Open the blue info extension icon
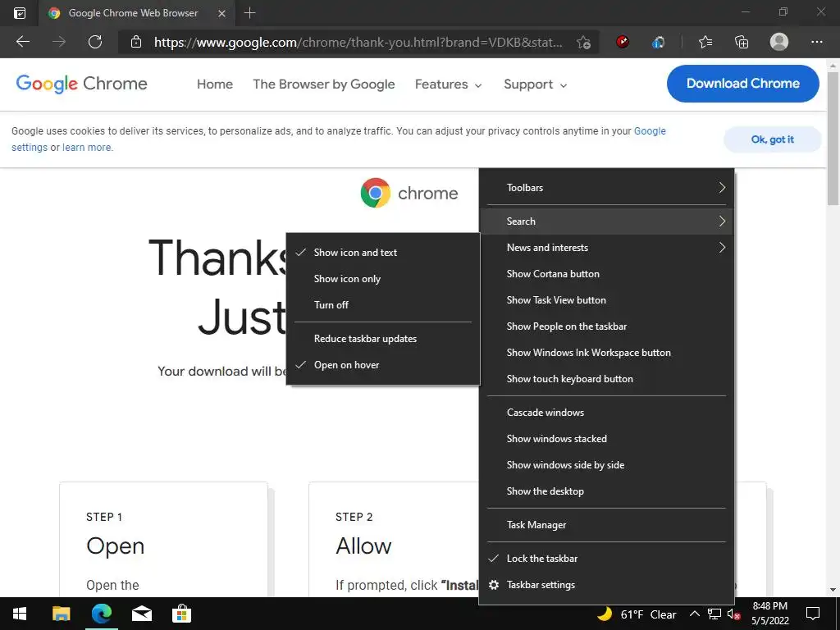 pyautogui.click(x=658, y=43)
